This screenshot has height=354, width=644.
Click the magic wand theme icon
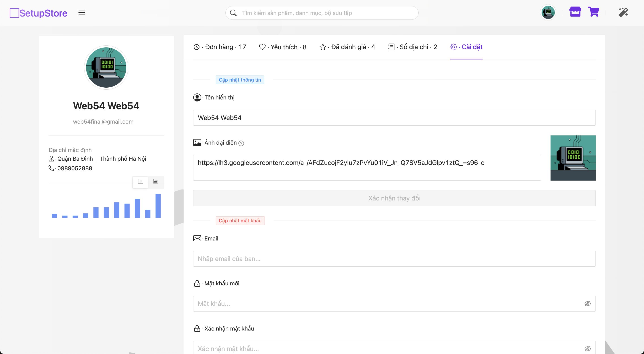623,12
